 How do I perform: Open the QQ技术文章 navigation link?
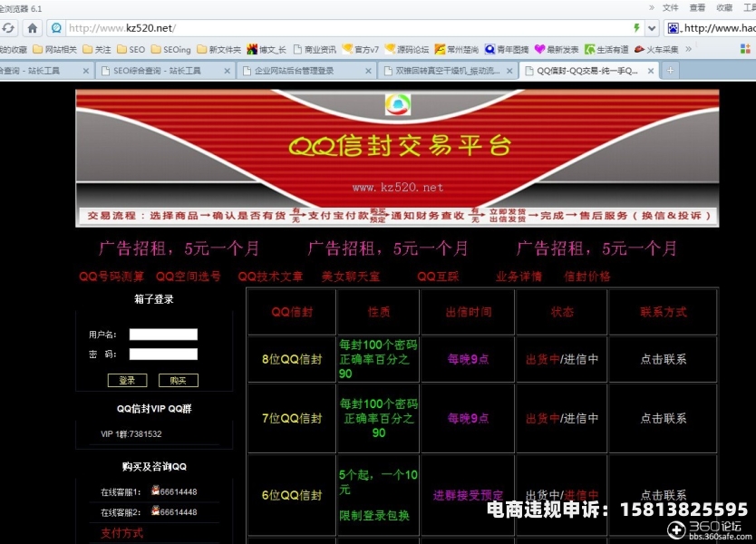270,277
